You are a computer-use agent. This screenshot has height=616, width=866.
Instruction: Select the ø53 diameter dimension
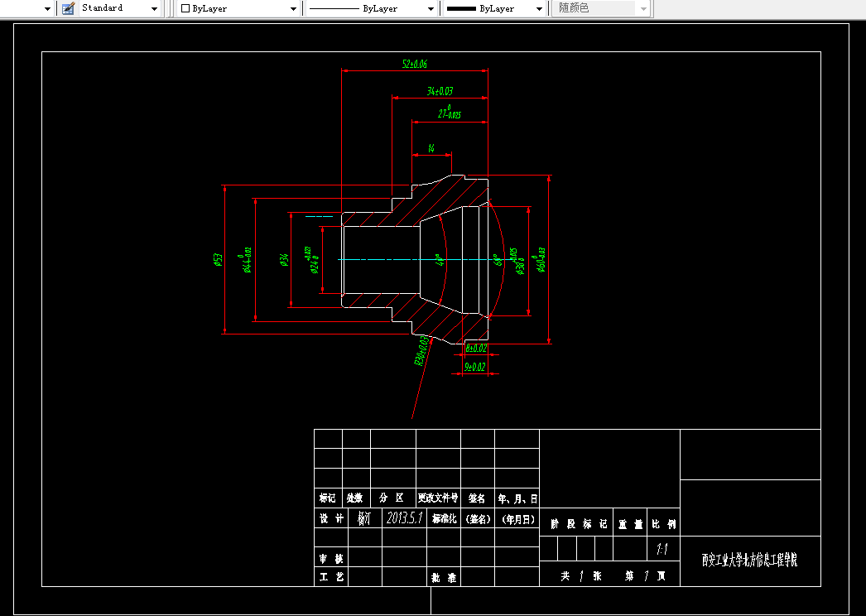218,260
